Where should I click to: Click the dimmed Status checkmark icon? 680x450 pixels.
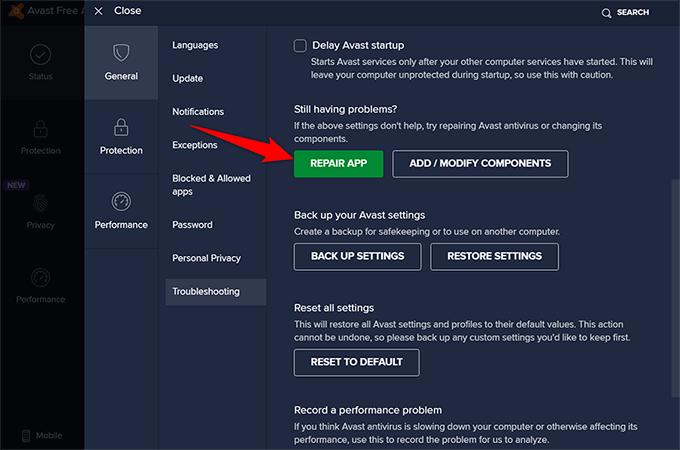pyautogui.click(x=40, y=55)
